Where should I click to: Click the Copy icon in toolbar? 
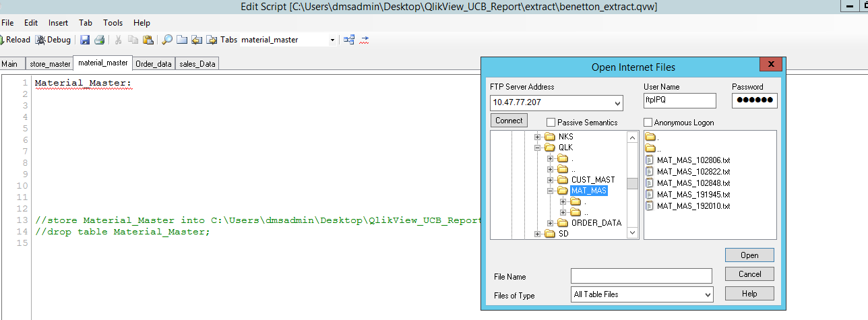[x=133, y=40]
